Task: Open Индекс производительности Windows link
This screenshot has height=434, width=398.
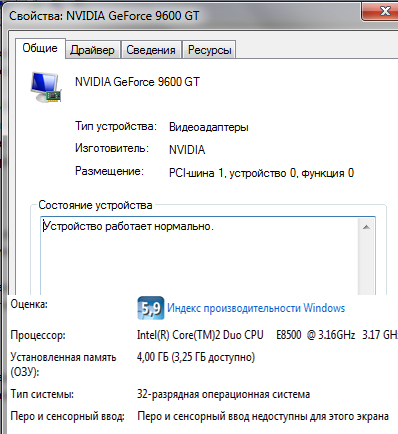Action: [x=256, y=308]
